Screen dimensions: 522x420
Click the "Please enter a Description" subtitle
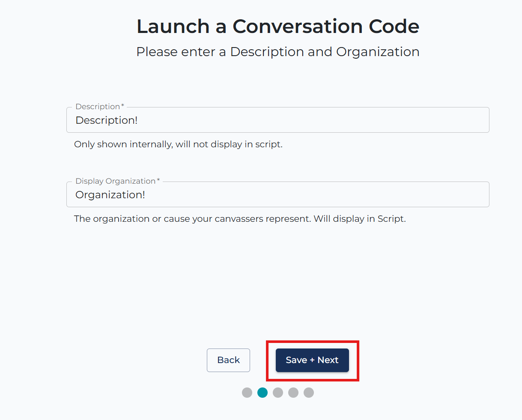click(277, 52)
